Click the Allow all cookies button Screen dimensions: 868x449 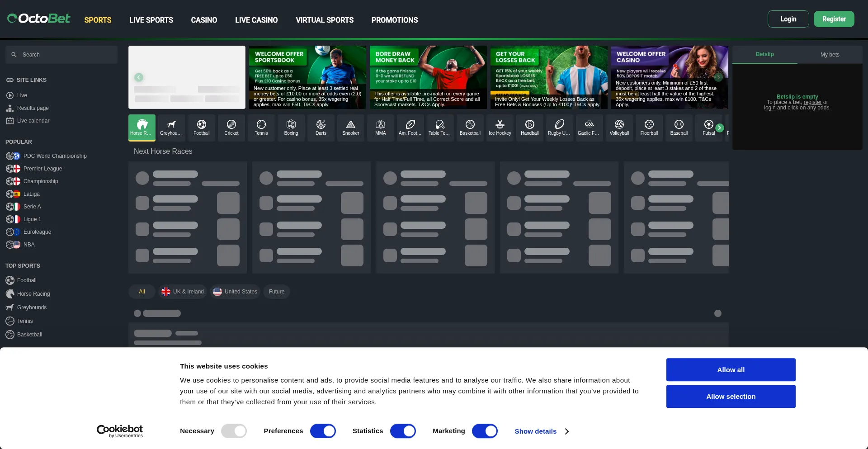(x=730, y=369)
